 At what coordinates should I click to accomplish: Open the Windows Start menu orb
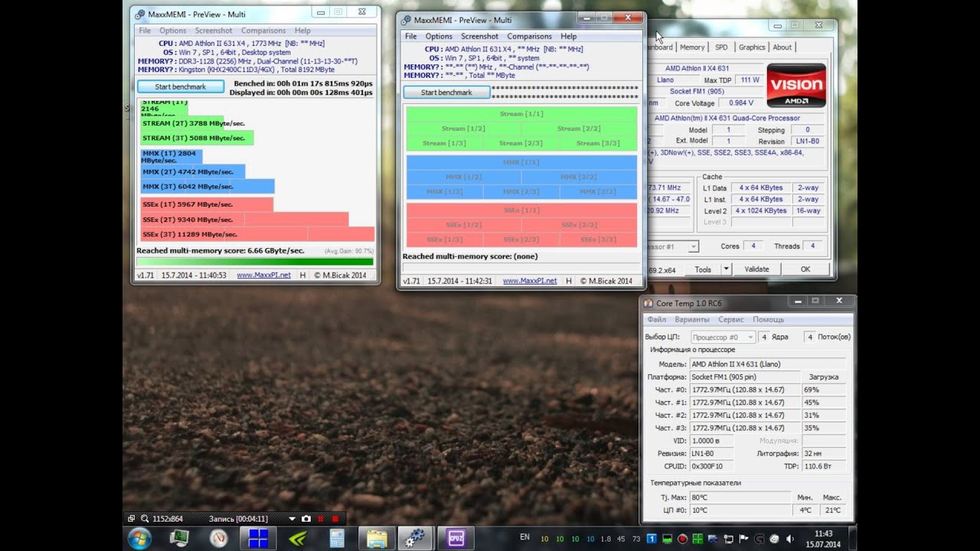[140, 538]
